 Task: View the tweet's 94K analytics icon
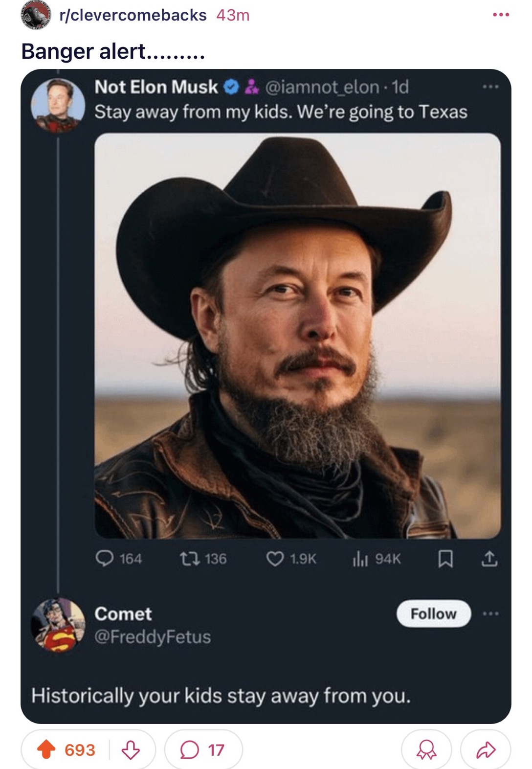point(360,558)
